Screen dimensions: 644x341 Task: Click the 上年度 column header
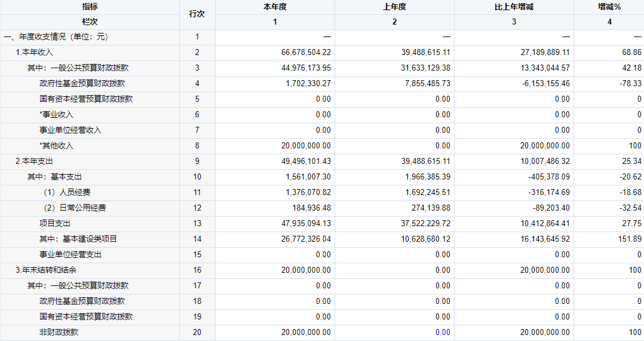click(x=394, y=7)
